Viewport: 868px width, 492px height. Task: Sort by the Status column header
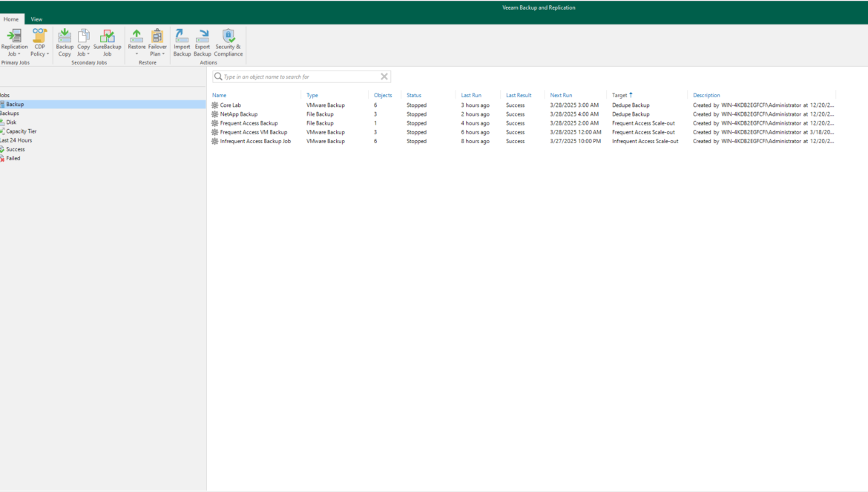coord(414,95)
